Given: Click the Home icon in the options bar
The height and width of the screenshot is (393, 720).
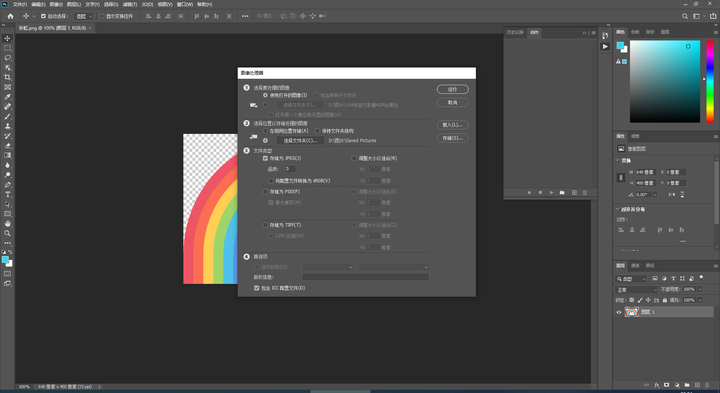Looking at the screenshot, I should [x=11, y=16].
